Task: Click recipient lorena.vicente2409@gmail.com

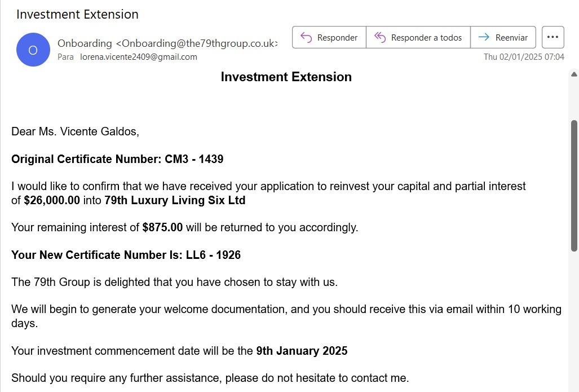Action: point(139,57)
